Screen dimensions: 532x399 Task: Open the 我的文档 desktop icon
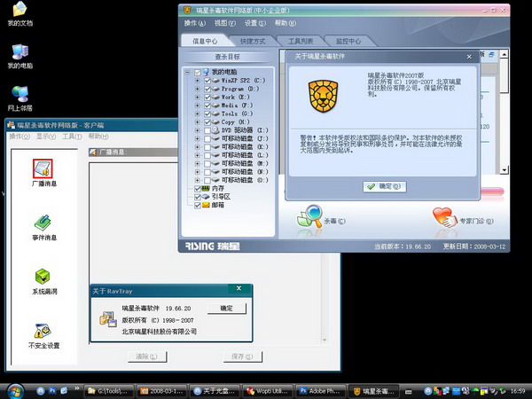20,9
